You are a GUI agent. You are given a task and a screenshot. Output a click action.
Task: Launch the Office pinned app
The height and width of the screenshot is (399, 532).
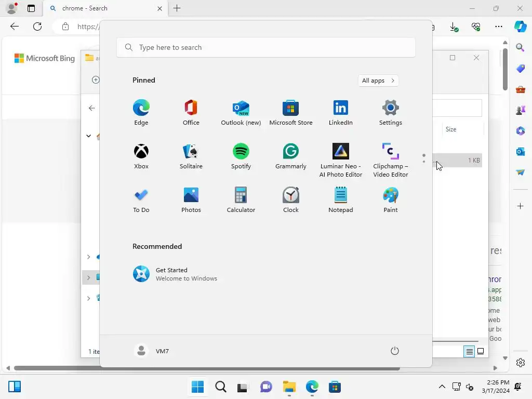[191, 113]
